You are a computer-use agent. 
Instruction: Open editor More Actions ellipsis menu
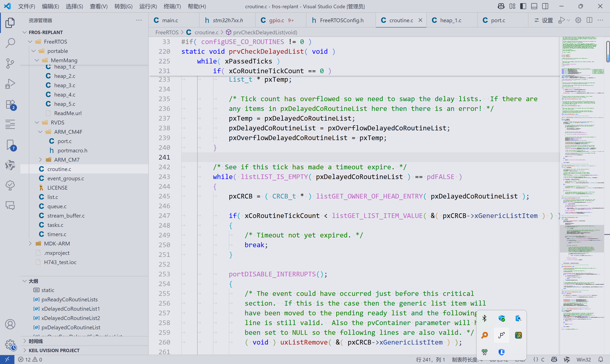click(600, 20)
